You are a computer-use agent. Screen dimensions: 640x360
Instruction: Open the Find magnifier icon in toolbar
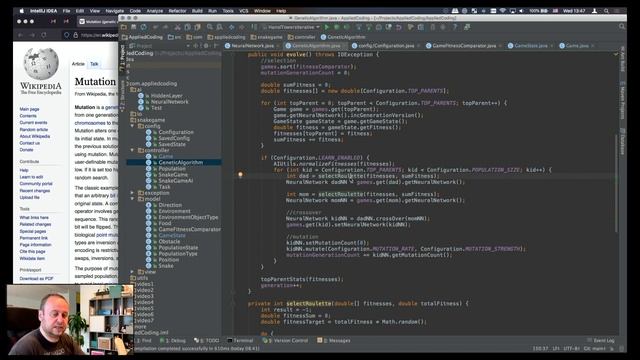pos(210,27)
